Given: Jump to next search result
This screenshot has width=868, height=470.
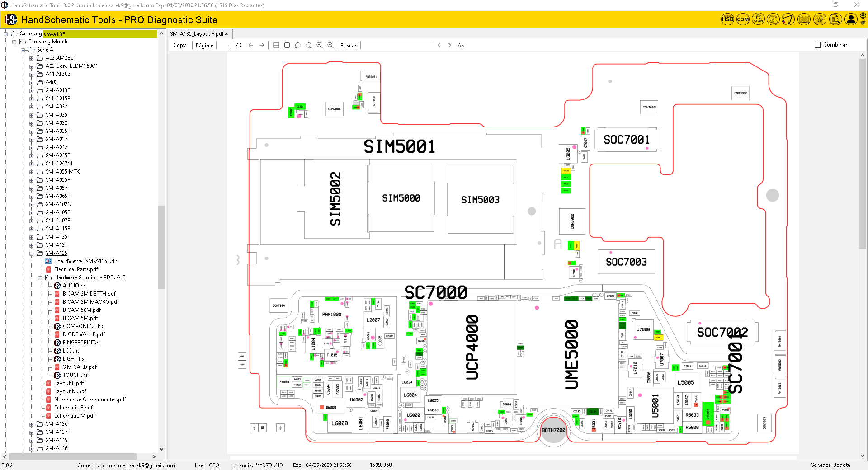Looking at the screenshot, I should point(450,45).
